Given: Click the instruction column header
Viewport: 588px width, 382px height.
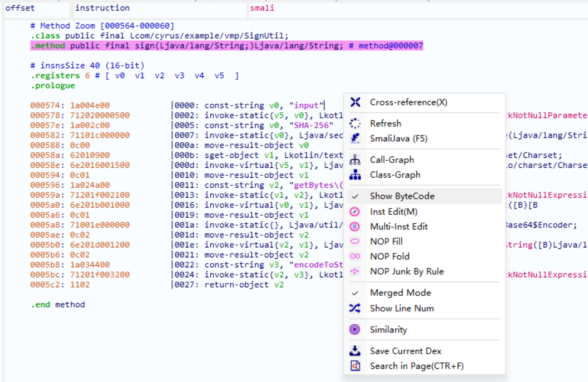Looking at the screenshot, I should (102, 8).
